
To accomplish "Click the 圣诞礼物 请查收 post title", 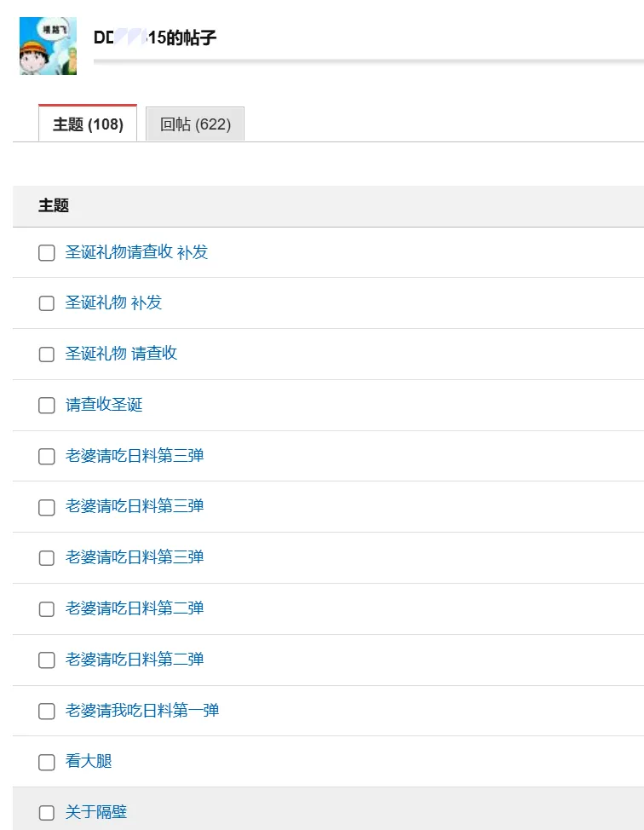I will click(121, 354).
